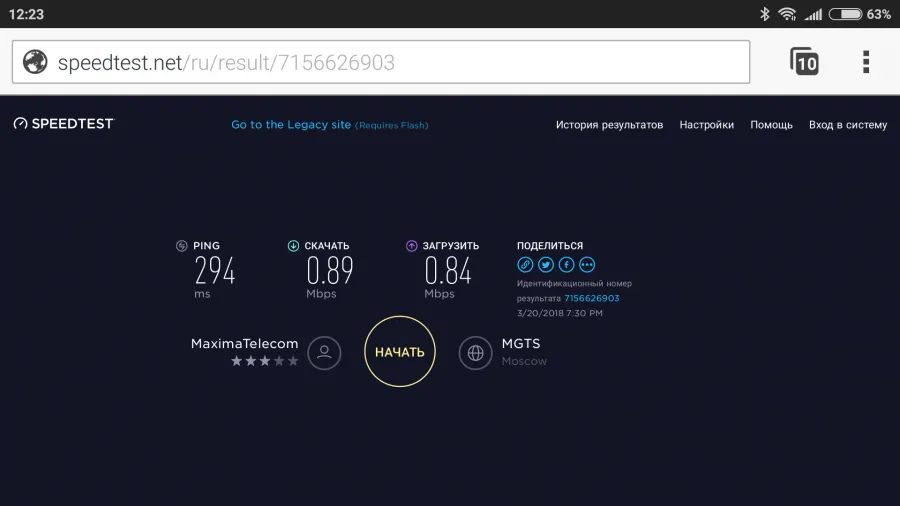Open result ID 7156626903 link
Screen dimensions: 900x506
click(x=592, y=298)
